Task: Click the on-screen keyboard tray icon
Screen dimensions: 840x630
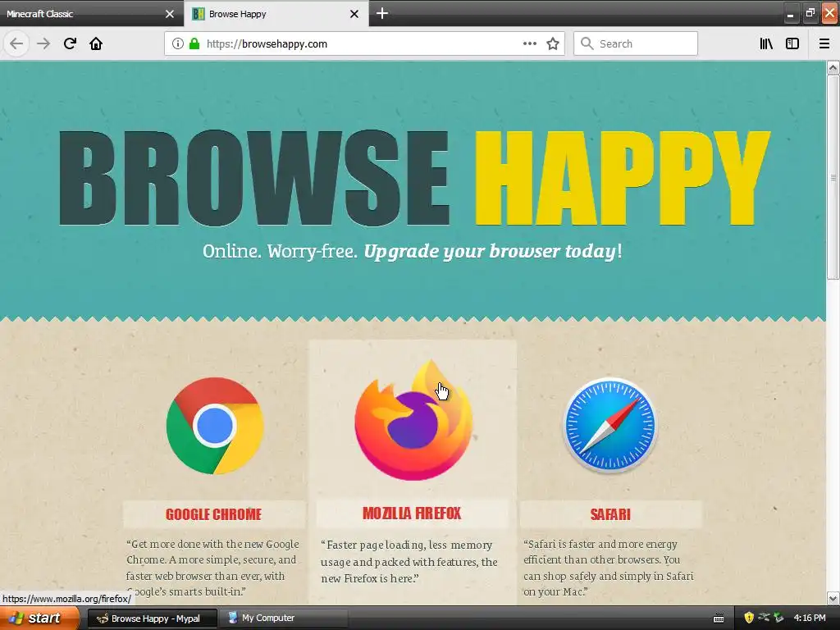Action: click(719, 619)
